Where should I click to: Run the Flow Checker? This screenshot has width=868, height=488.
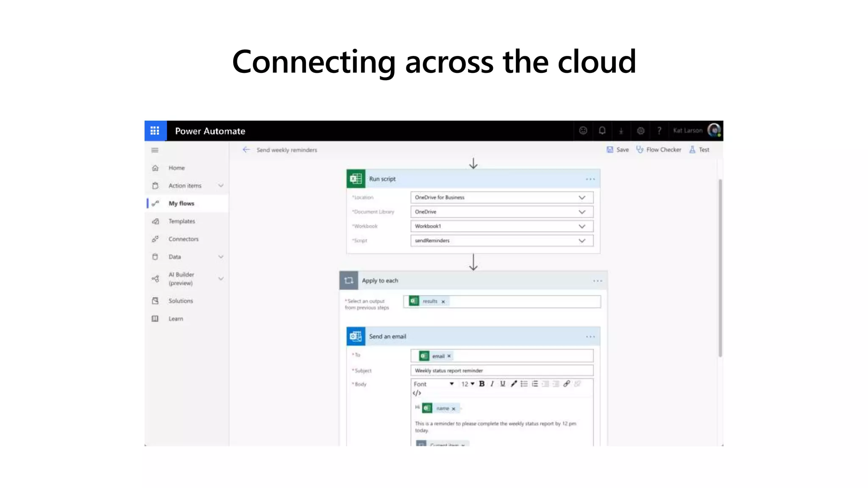[x=659, y=150]
